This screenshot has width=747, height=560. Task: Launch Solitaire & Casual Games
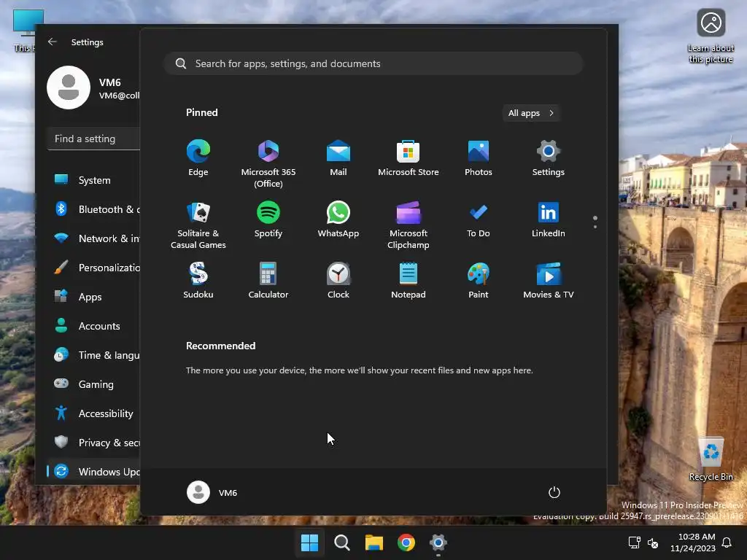198,225
